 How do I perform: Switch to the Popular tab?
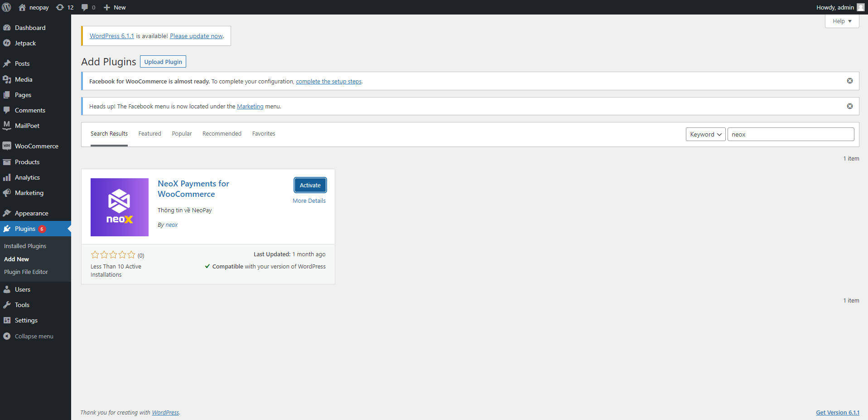[182, 134]
